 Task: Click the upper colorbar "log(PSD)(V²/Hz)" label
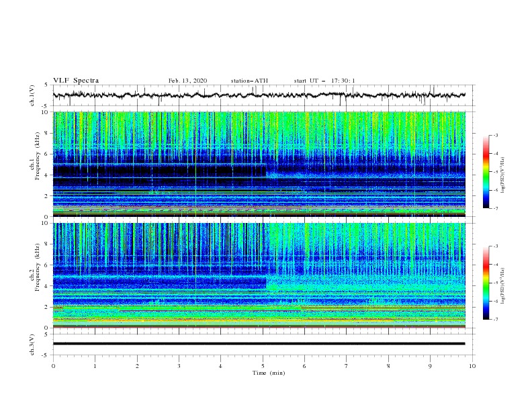(x=502, y=175)
